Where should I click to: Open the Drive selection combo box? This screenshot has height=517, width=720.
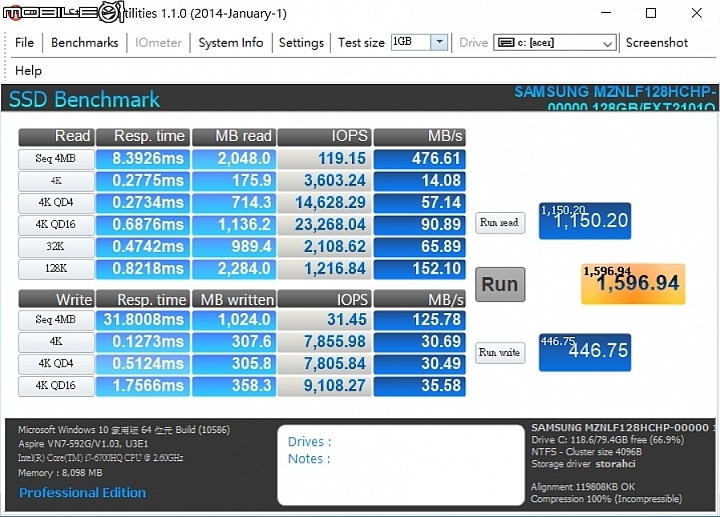point(555,43)
